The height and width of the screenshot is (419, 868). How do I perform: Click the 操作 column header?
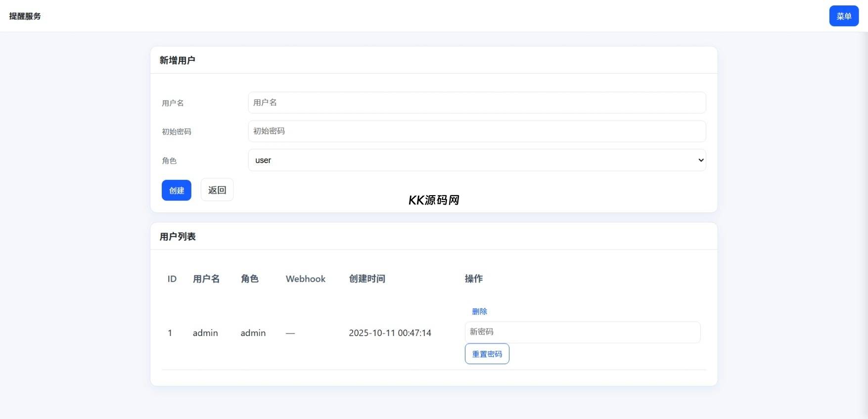473,279
